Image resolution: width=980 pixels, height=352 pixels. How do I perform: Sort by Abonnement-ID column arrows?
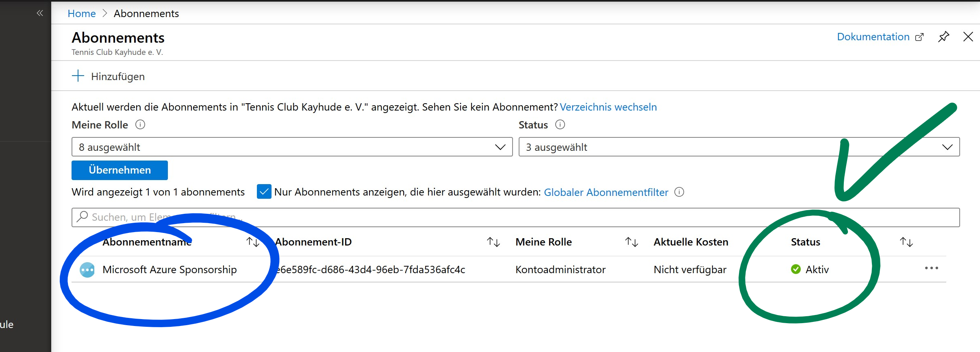click(493, 242)
